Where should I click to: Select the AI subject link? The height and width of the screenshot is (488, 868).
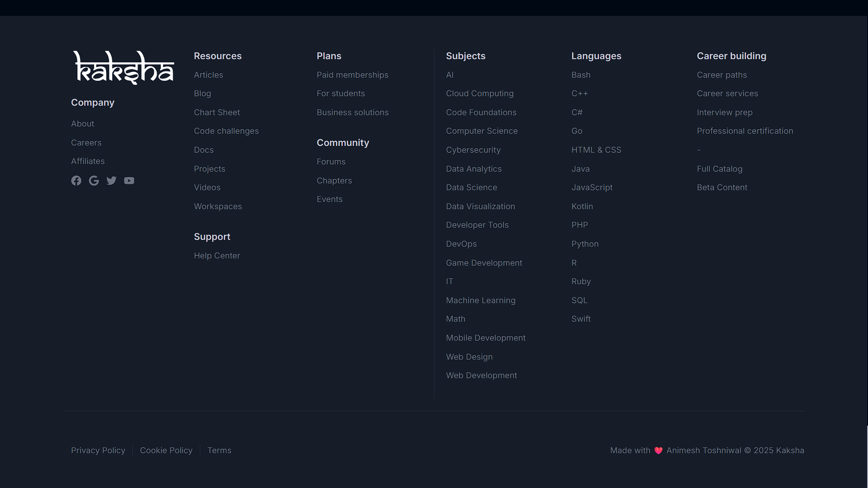[x=450, y=75]
